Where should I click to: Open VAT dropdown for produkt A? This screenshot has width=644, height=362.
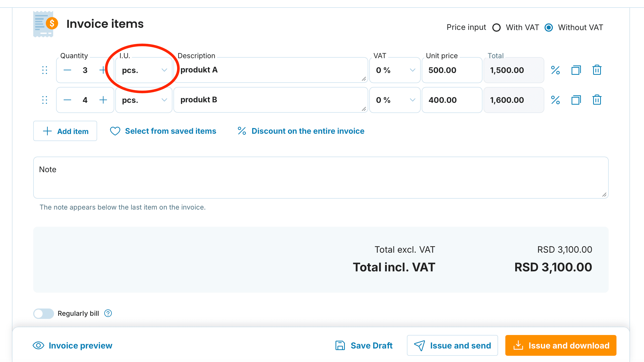[395, 70]
